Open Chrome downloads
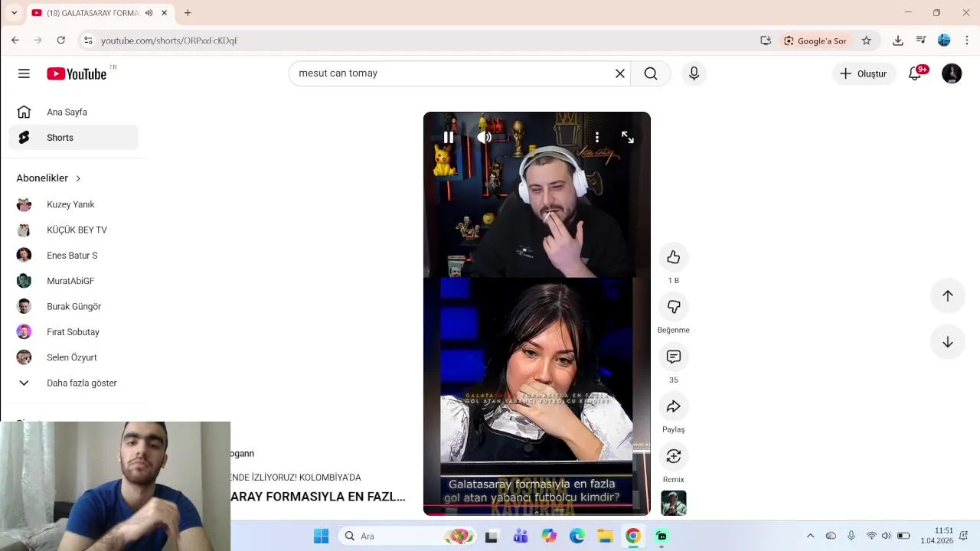 [x=898, y=41]
